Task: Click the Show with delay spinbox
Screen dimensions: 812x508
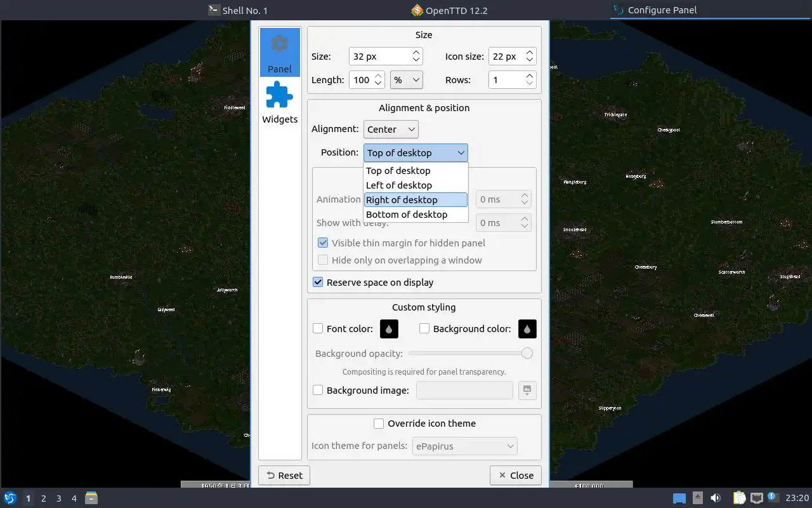Action: pos(504,223)
